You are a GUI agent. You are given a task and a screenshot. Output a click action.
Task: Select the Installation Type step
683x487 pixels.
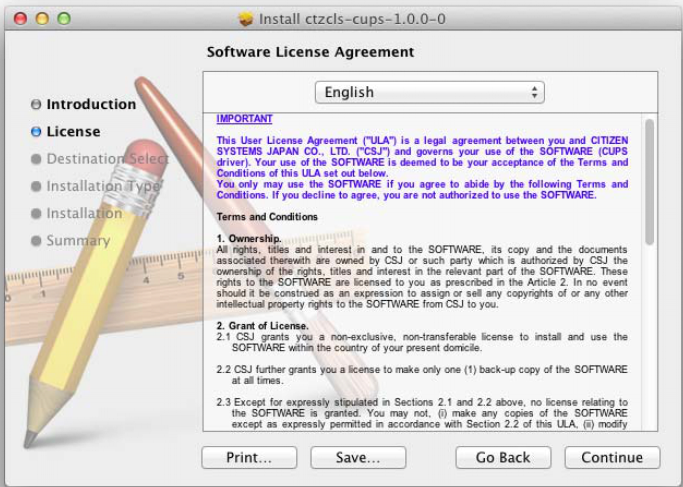coord(103,186)
